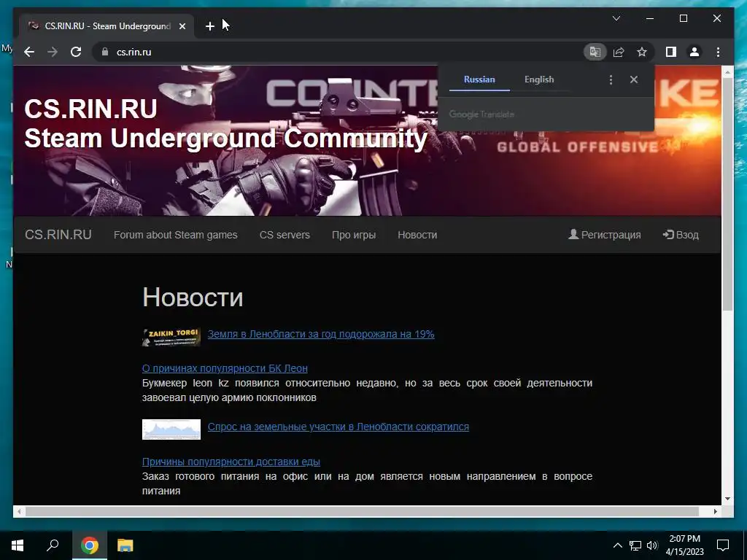Click the Chrome taskbar icon
The image size is (747, 560).
[x=90, y=545]
